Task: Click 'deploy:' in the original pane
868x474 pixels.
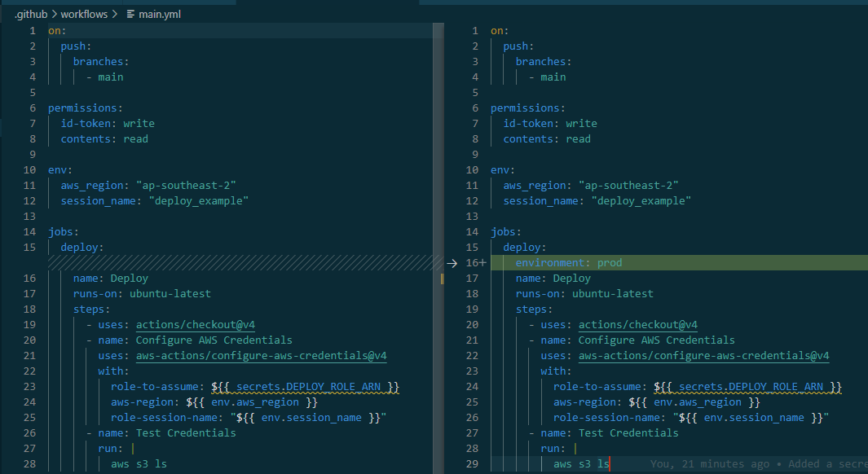Action: [x=82, y=248]
